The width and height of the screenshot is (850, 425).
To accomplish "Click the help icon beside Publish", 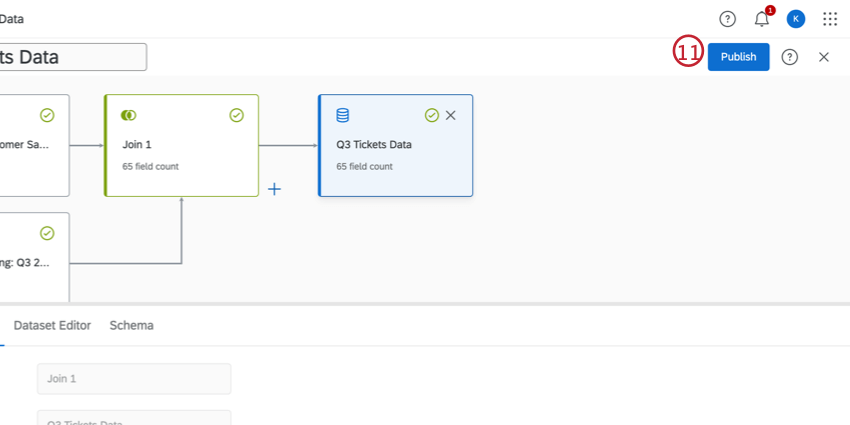I will pyautogui.click(x=790, y=57).
